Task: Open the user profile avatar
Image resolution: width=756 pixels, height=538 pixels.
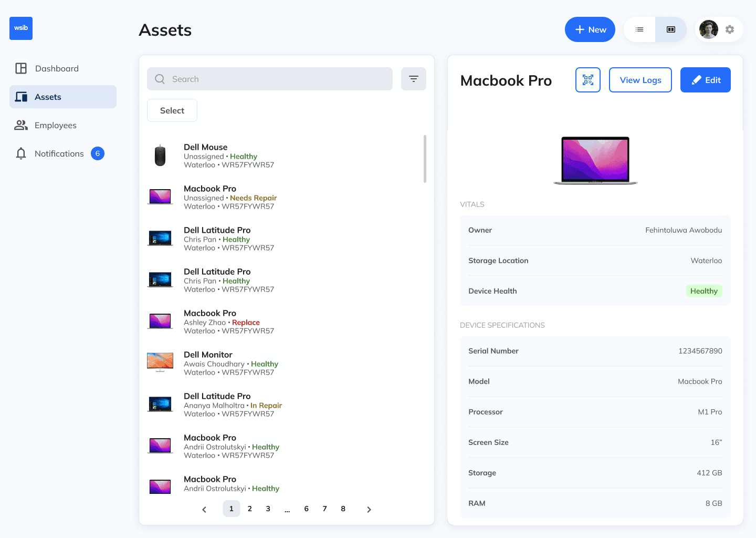Action: click(709, 29)
